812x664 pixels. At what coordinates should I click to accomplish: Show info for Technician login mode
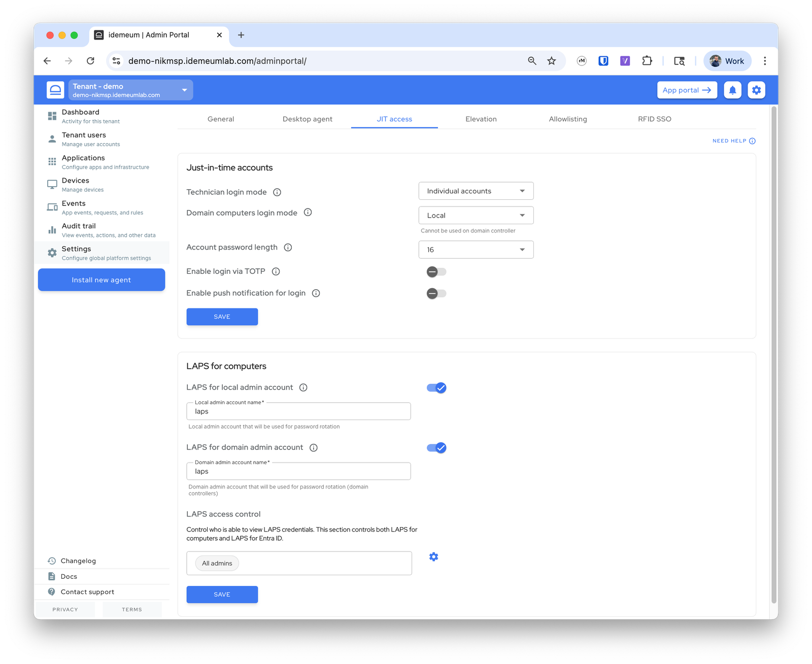[277, 192]
